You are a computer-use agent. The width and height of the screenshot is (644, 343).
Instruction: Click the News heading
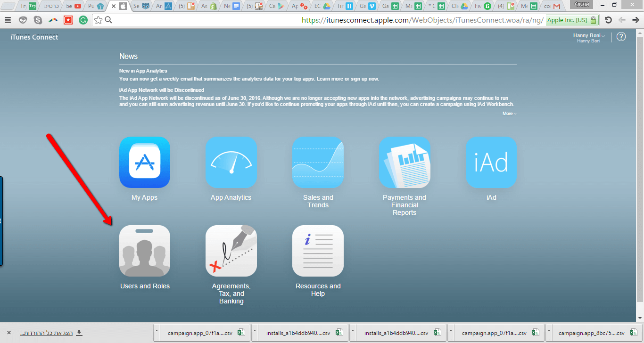128,56
